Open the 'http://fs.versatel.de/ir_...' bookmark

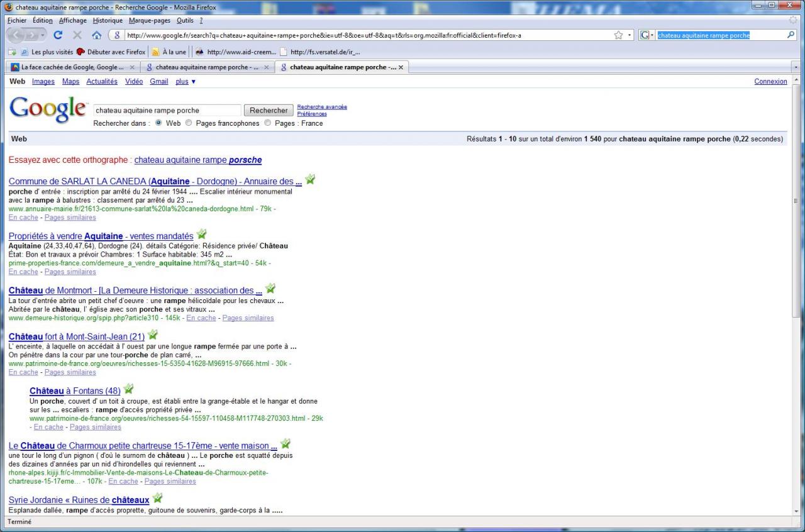coord(320,52)
